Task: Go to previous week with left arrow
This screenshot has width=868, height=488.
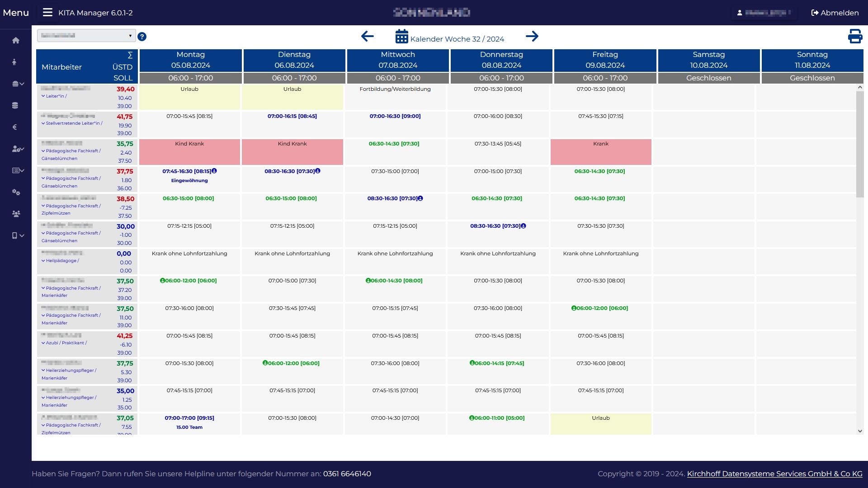Action: 367,36
